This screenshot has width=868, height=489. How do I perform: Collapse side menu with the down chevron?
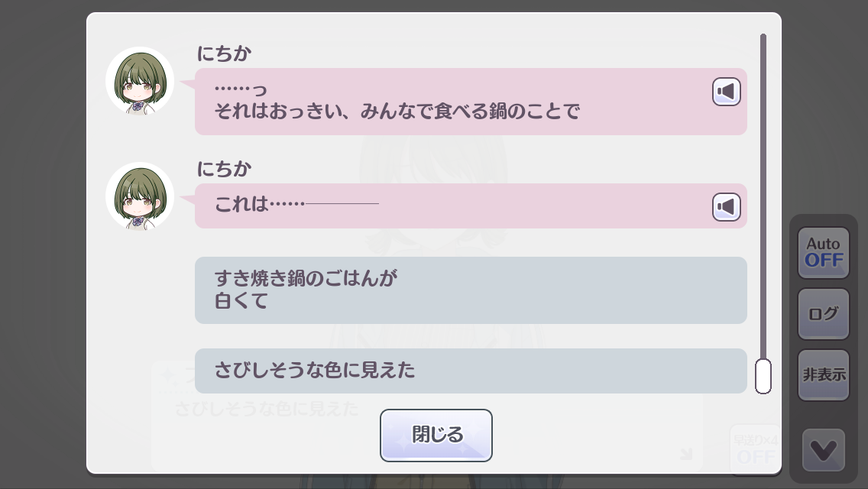click(823, 451)
